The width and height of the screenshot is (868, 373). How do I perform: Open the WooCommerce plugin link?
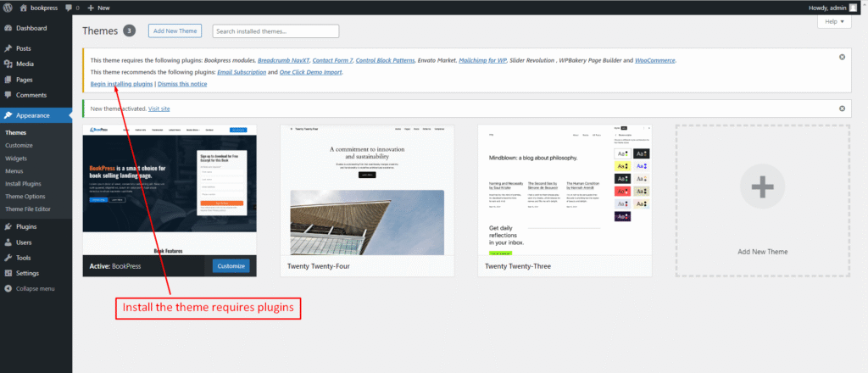coord(655,60)
